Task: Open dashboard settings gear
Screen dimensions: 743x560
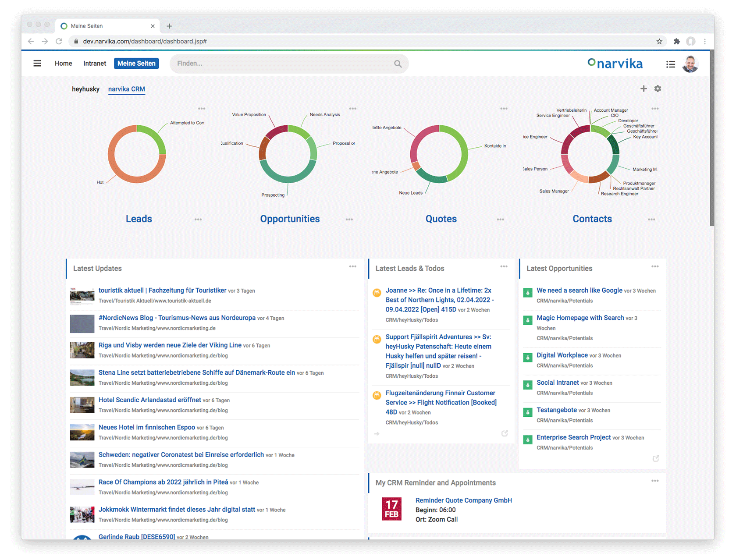Action: click(x=658, y=89)
